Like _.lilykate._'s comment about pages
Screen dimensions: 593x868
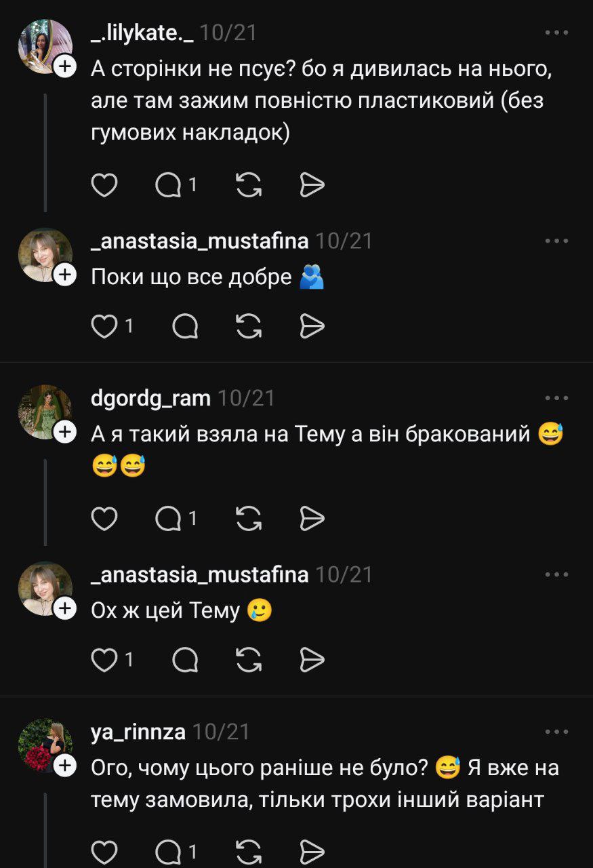[x=104, y=184]
